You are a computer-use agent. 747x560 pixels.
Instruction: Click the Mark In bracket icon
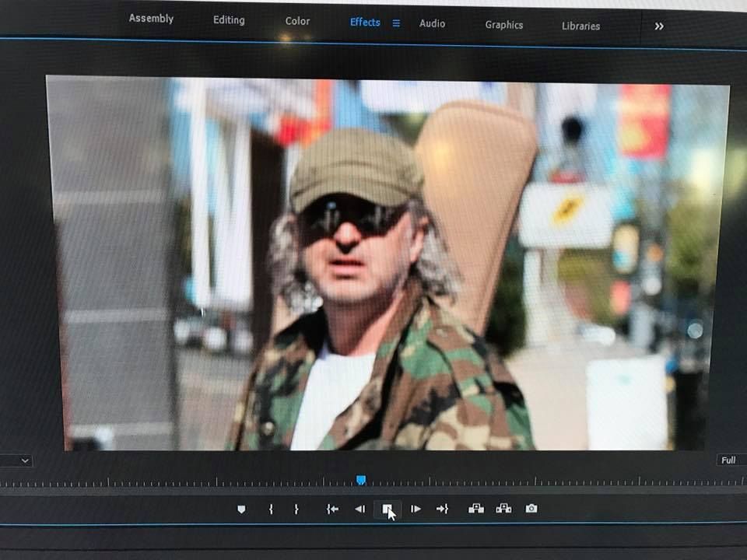pos(271,509)
